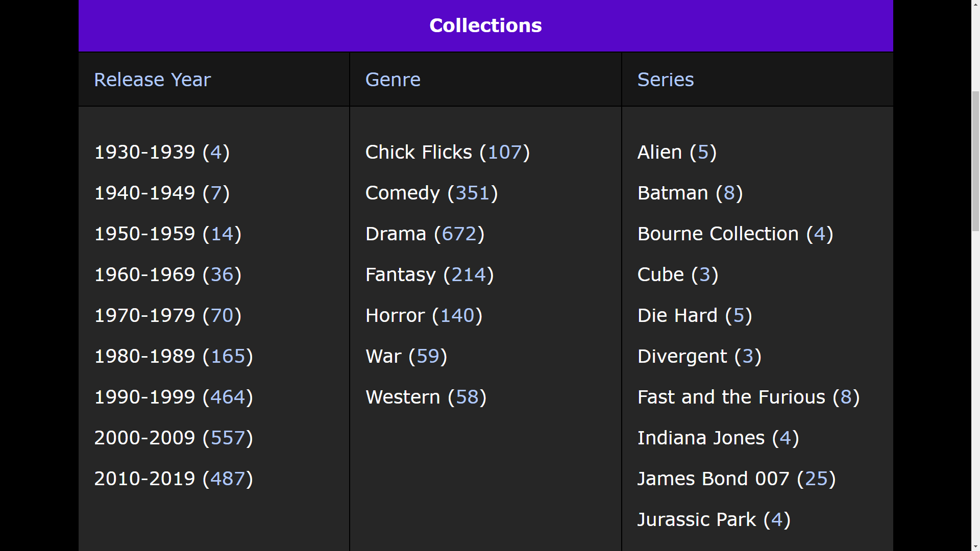Viewport: 980px width, 551px height.
Task: Open the Comedy genre collection
Action: [x=431, y=192]
